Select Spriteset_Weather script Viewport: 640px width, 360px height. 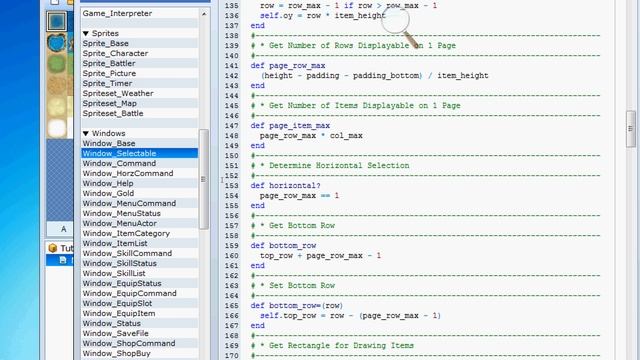click(x=140, y=93)
